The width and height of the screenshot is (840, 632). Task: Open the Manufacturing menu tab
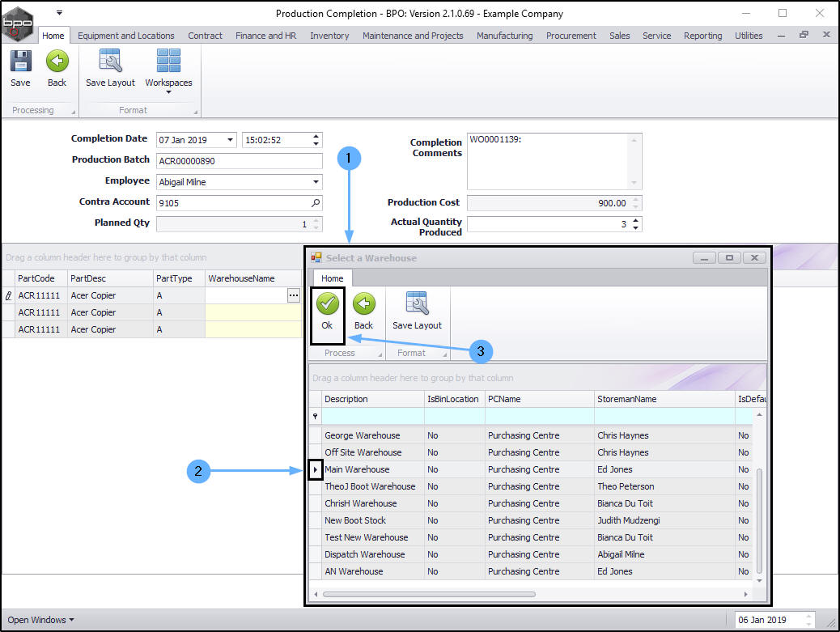(504, 36)
